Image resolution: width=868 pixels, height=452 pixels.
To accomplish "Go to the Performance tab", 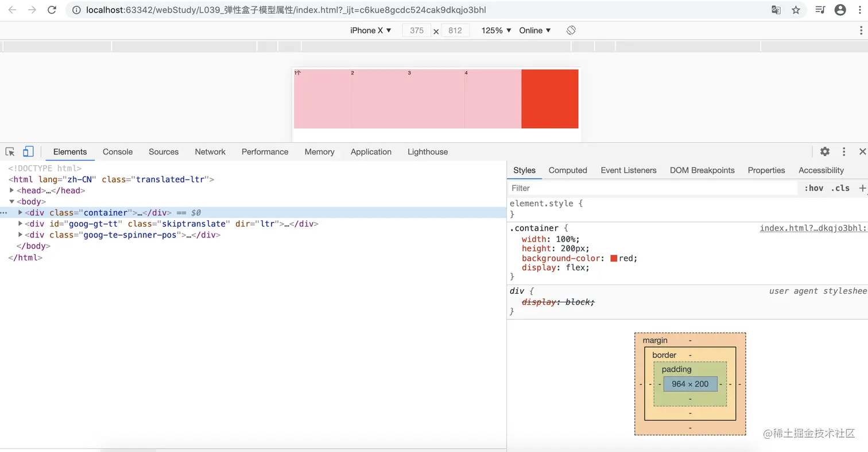I will tap(265, 152).
